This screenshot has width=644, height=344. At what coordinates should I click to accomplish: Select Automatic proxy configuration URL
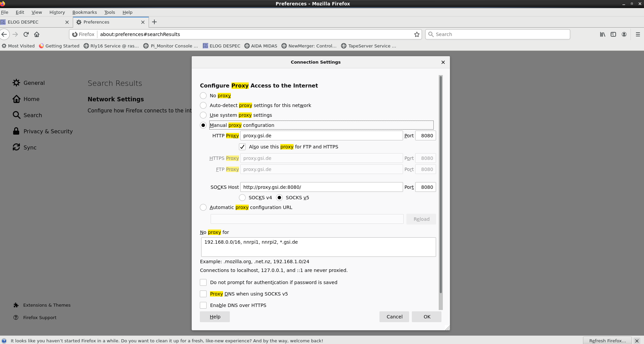[203, 207]
